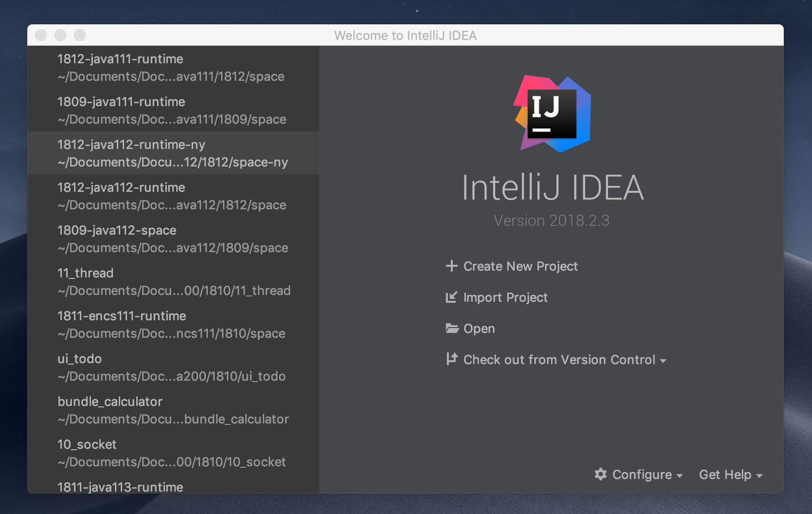Expand the Get Help dropdown arrow
Viewport: 812px width, 514px height.
coord(759,476)
